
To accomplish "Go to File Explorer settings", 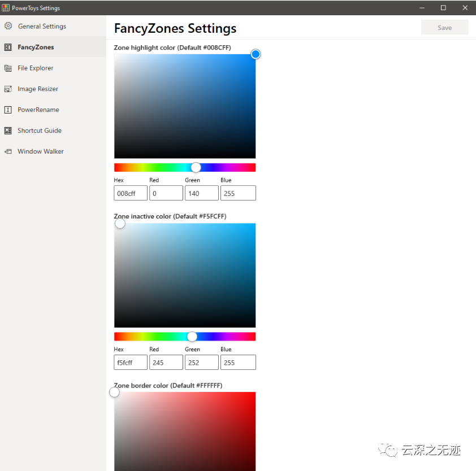I will point(53,68).
